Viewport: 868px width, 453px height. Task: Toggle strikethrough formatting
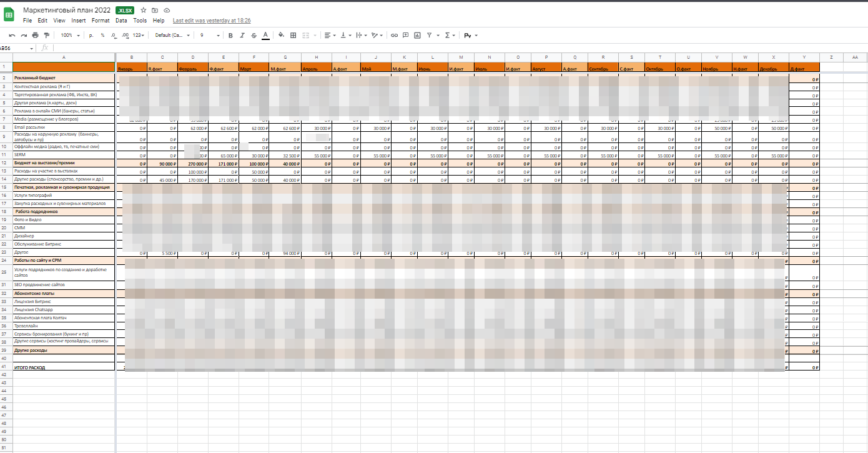pyautogui.click(x=254, y=36)
